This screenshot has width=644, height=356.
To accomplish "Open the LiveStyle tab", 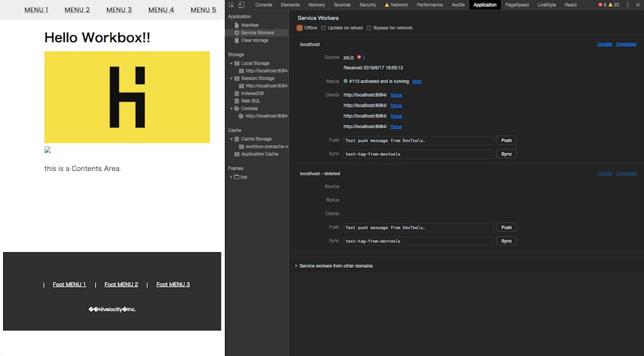I will [x=547, y=5].
